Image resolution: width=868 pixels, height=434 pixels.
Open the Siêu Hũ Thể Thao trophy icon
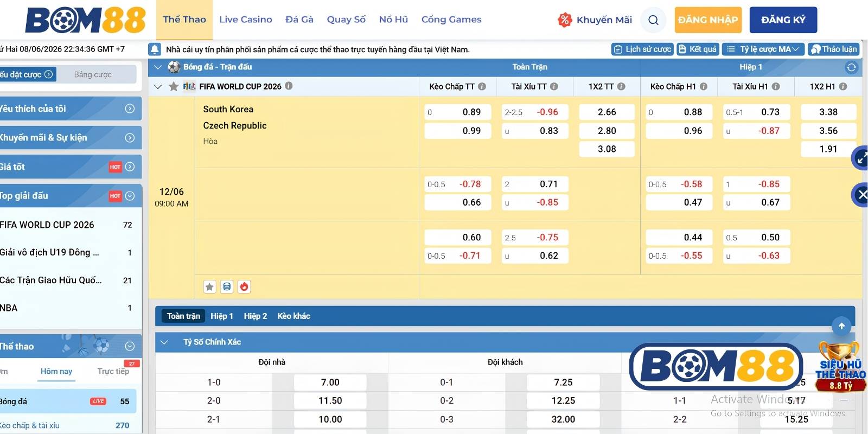pyautogui.click(x=840, y=367)
